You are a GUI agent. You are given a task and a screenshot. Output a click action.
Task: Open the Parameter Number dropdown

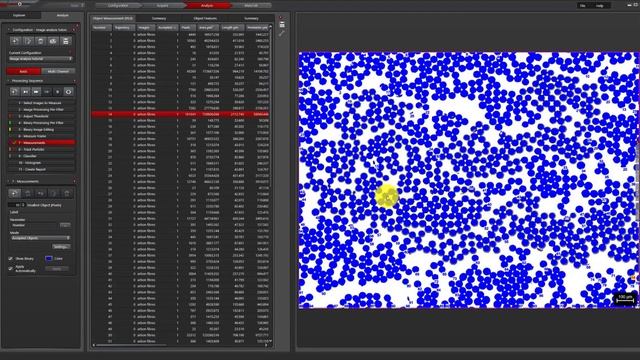(34, 225)
